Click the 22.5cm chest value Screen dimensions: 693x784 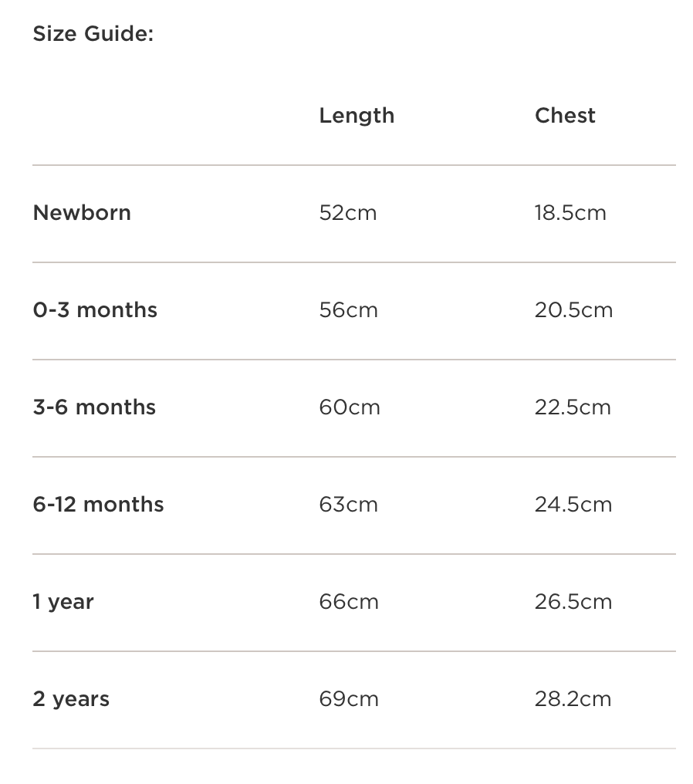coord(573,407)
